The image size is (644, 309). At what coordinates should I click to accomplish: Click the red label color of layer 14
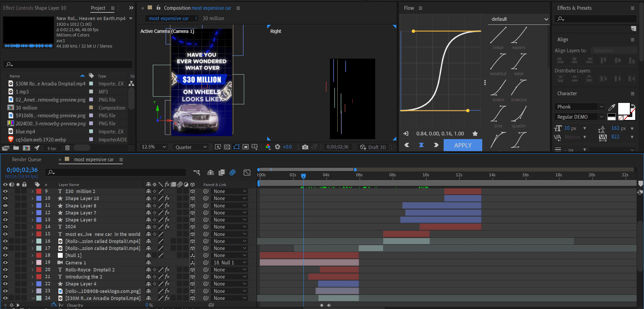[x=39, y=227]
